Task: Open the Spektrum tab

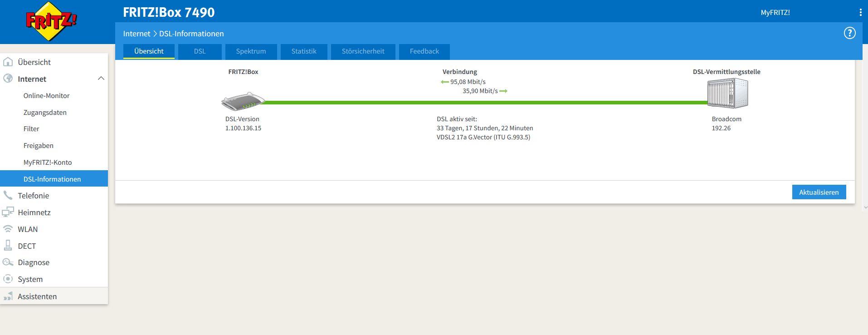Action: click(x=251, y=51)
